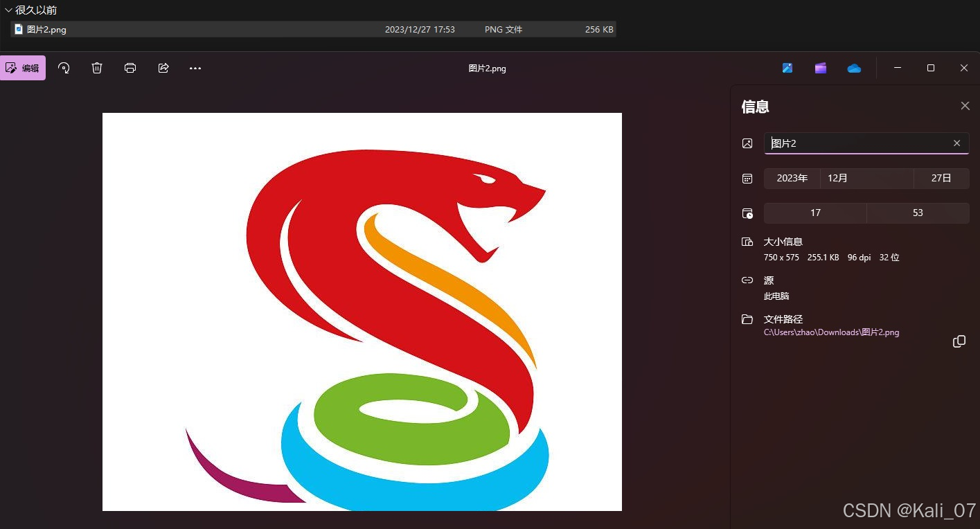
Task: Click the source link icon beside 源
Action: pyautogui.click(x=747, y=280)
